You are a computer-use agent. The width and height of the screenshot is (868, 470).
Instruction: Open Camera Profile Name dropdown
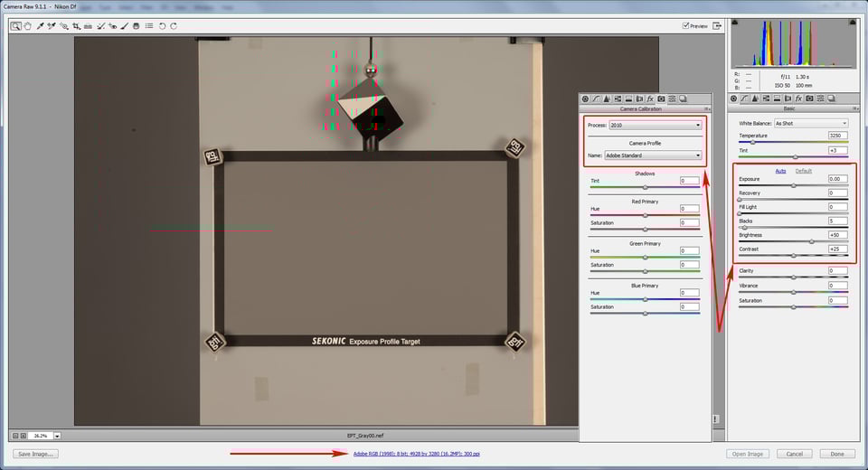[653, 155]
